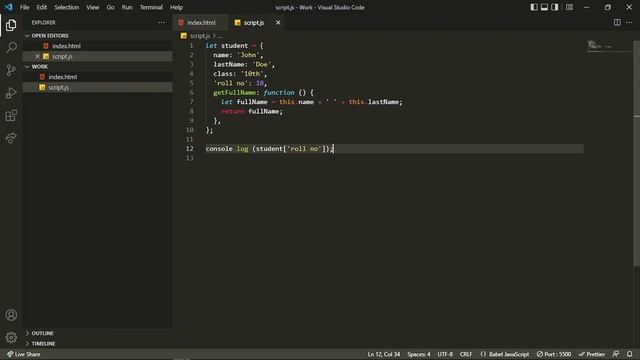The width and height of the screenshot is (640, 360).
Task: Click the getFullName property in code
Action: [x=234, y=93]
